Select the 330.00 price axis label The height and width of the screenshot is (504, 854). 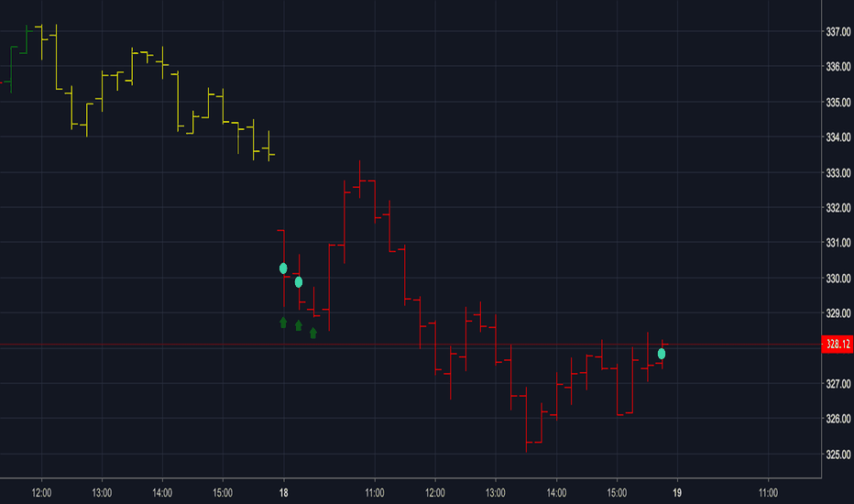coord(838,279)
